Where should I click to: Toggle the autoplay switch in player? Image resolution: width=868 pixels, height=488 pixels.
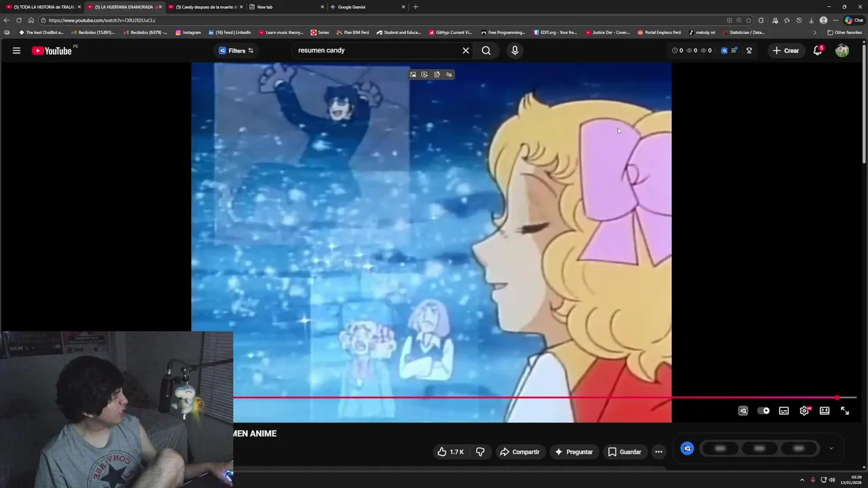click(x=764, y=411)
